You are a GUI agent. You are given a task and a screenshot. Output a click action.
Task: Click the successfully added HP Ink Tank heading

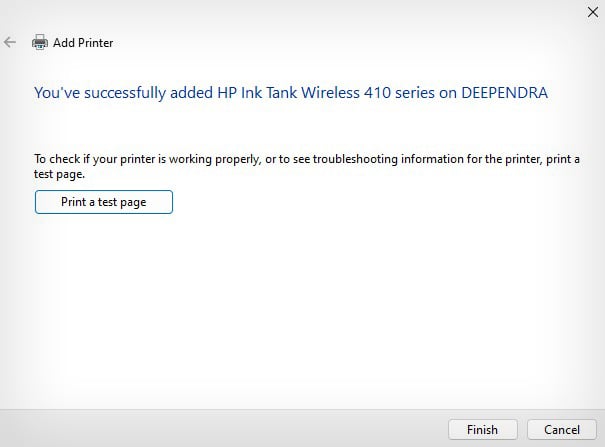[x=291, y=93]
